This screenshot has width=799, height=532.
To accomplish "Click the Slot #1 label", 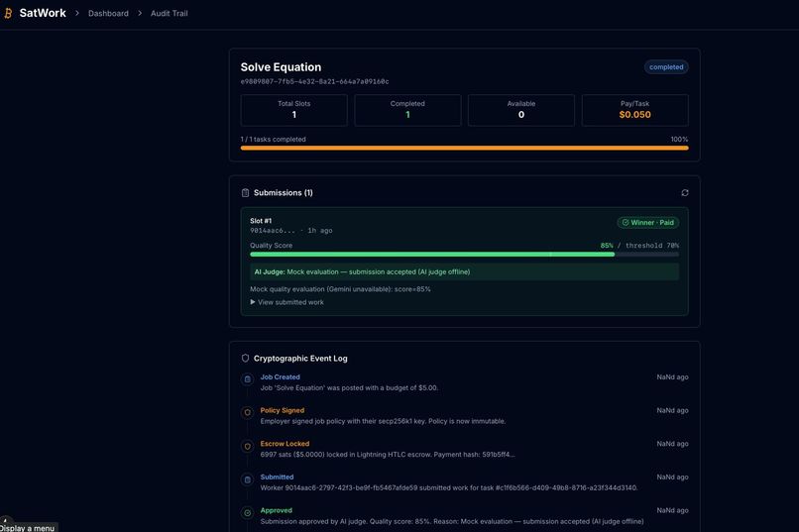I will pyautogui.click(x=261, y=221).
